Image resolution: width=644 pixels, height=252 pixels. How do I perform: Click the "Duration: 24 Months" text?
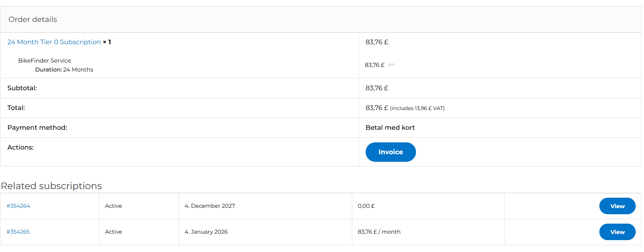tap(64, 70)
